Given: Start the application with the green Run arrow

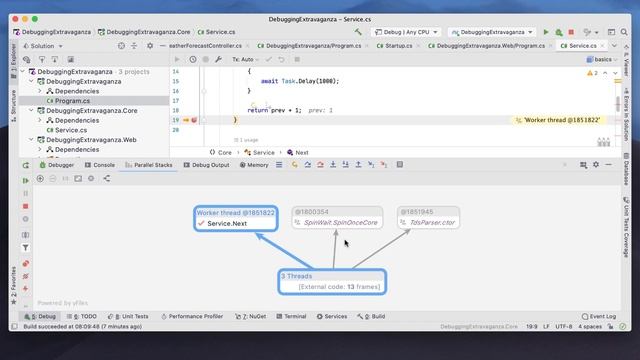Looking at the screenshot, I should pos(546,32).
